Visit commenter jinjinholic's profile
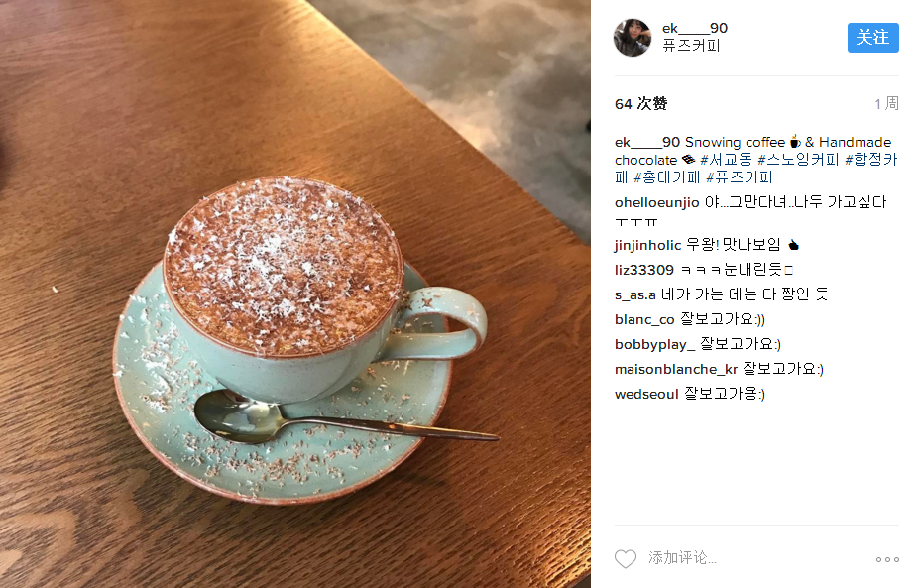The image size is (921, 588). pyautogui.click(x=647, y=245)
